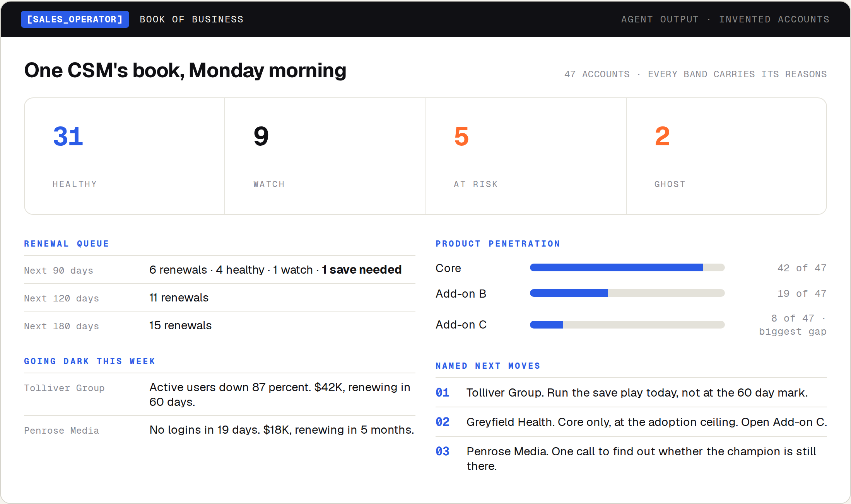Select the 5 At Risk card

526,156
